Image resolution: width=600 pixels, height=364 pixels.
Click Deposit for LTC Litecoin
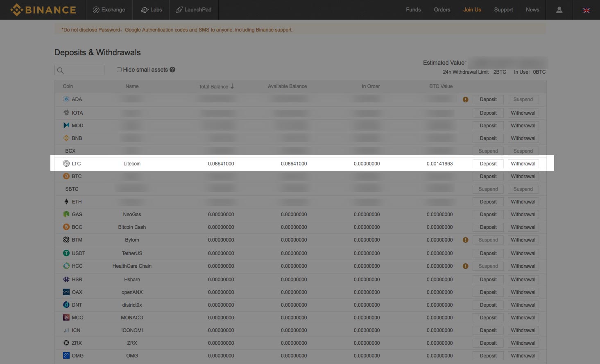pos(488,163)
